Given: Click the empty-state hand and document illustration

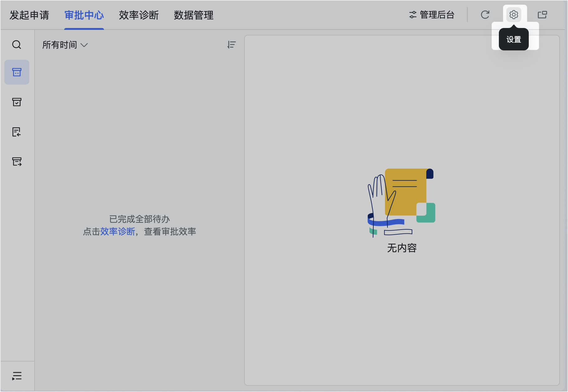Looking at the screenshot, I should pos(401,203).
